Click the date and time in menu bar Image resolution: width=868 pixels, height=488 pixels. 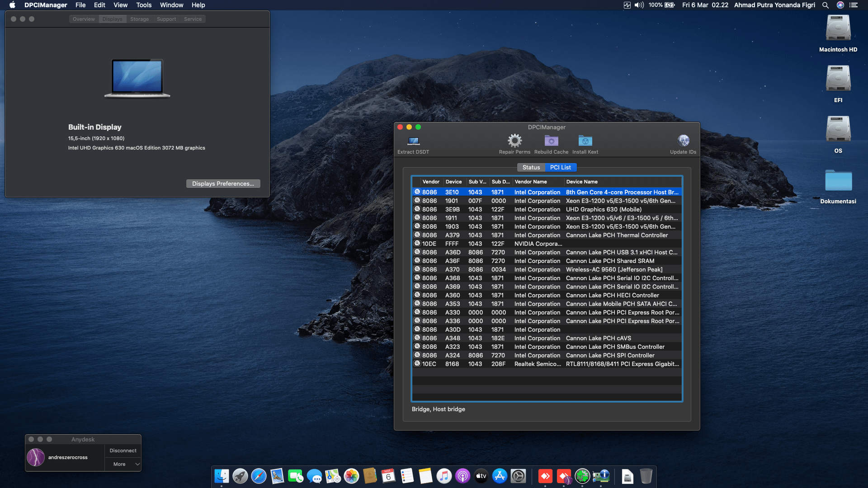point(705,5)
